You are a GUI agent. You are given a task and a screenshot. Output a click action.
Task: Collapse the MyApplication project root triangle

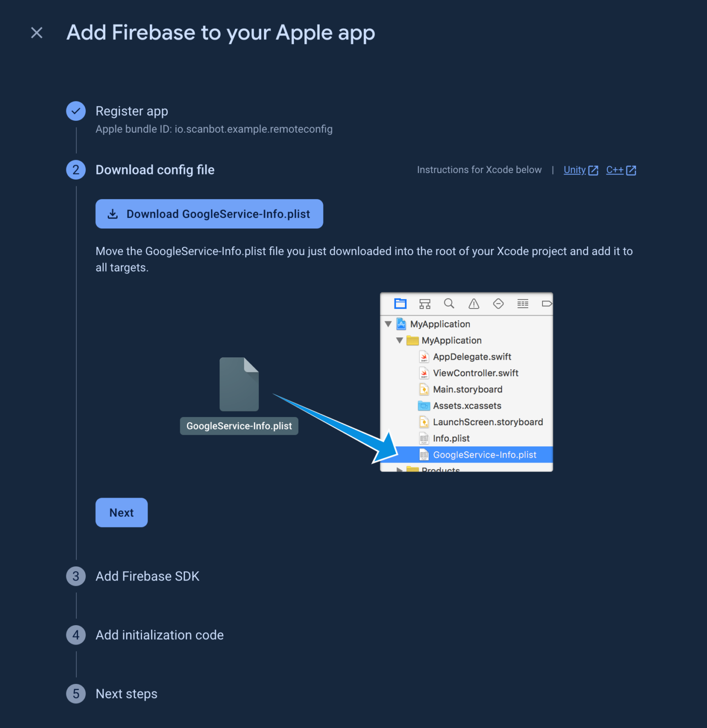click(x=389, y=324)
